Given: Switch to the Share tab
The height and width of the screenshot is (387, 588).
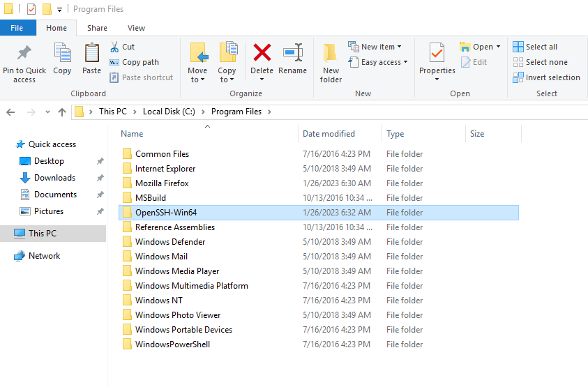Looking at the screenshot, I should coord(97,28).
